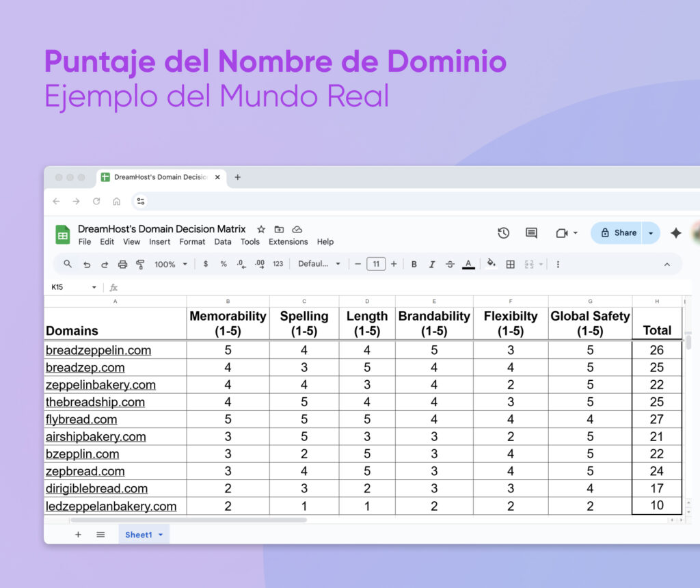Image resolution: width=700 pixels, height=588 pixels.
Task: Open the breadzeppelin.com link
Action: coord(98,350)
